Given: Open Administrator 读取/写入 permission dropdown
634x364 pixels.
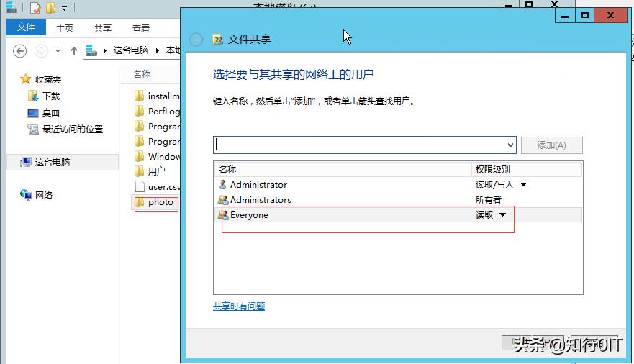Looking at the screenshot, I should (524, 185).
